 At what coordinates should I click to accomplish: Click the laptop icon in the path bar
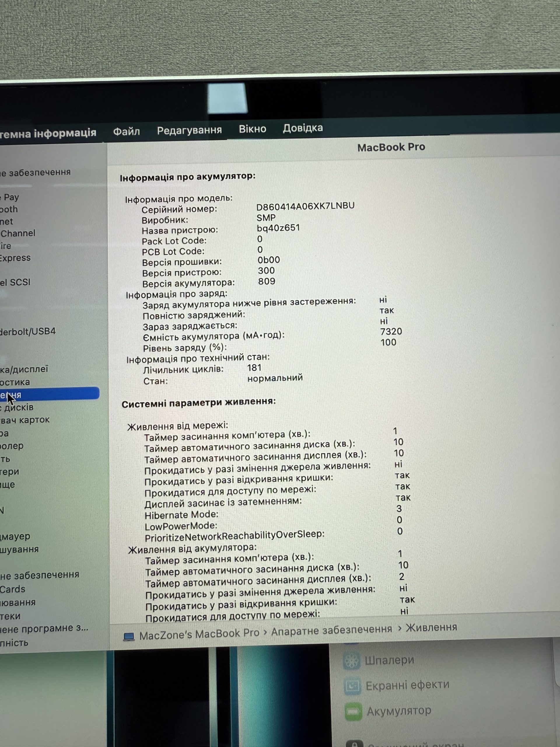tap(129, 637)
